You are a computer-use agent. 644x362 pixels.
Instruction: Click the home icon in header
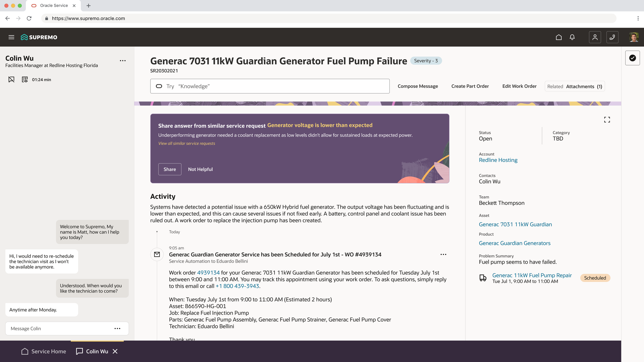pos(558,37)
